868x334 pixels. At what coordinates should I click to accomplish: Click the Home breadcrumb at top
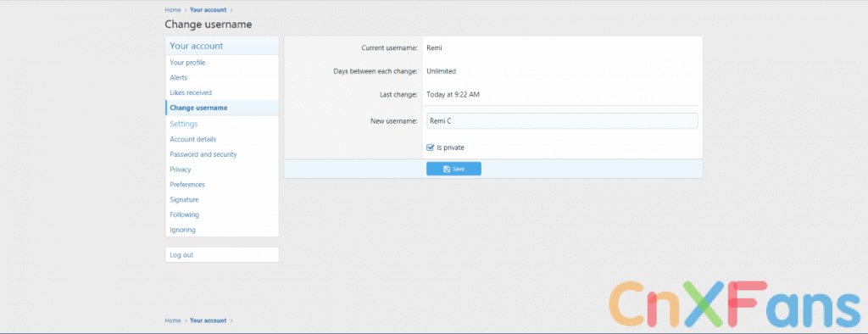coord(173,10)
